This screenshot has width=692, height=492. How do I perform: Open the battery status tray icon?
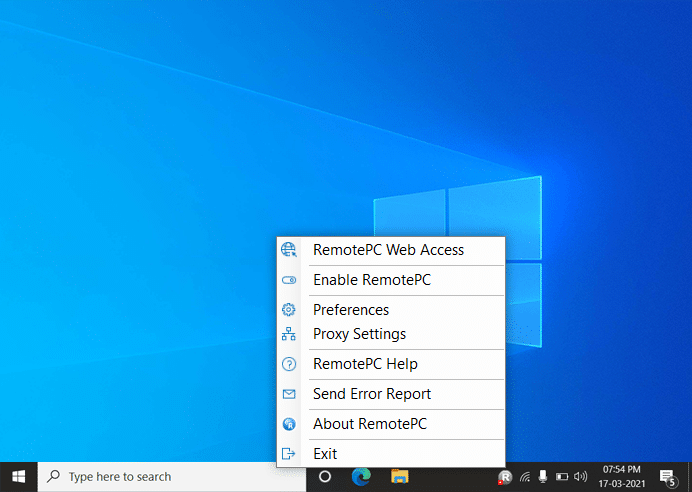(562, 477)
